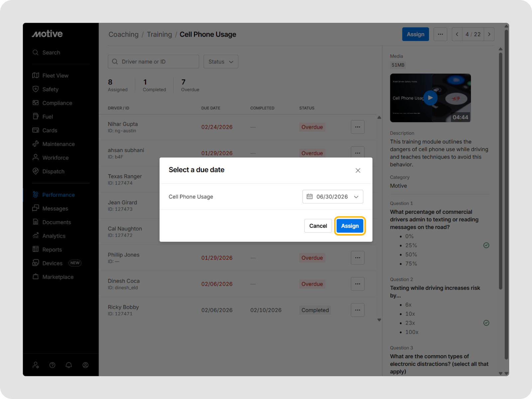
Task: Confirm with dialog Assign button
Action: click(350, 226)
